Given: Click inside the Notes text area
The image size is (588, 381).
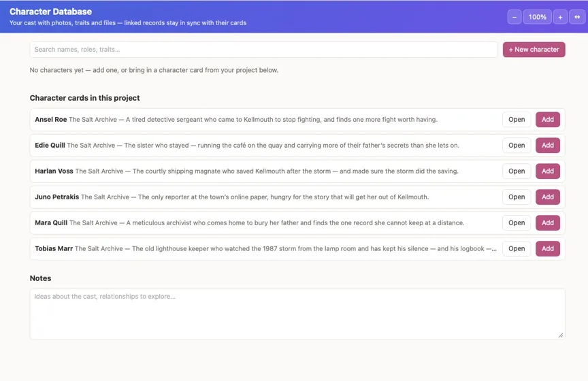Looking at the screenshot, I should coord(297,314).
